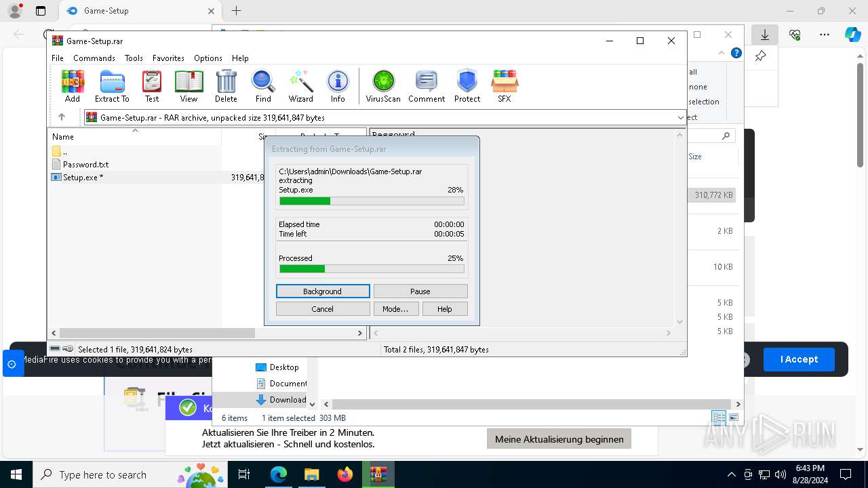Screen dimensions: 868x488
Task: Open the Options menu
Action: 208,58
